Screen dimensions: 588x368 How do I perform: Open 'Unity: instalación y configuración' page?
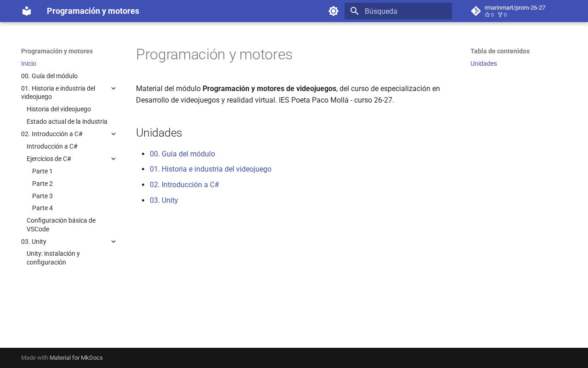point(53,258)
